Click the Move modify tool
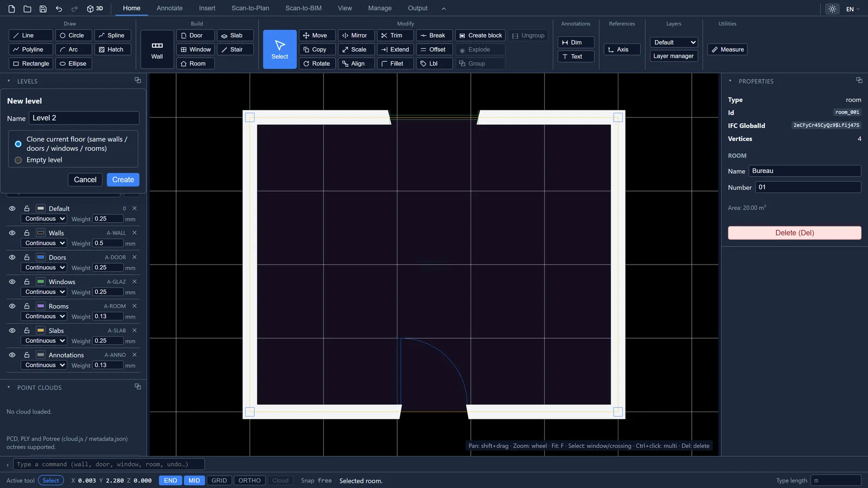This screenshot has width=868, height=488. tap(317, 35)
